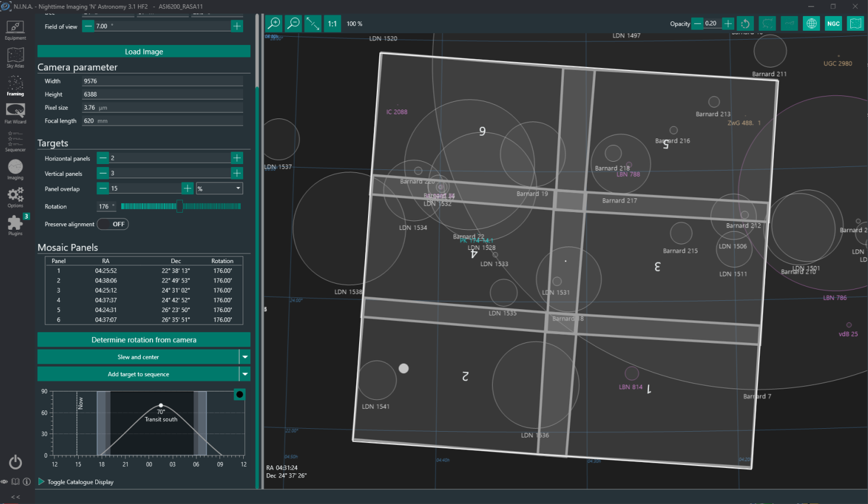Increase Panel overlap value
This screenshot has height=504, width=868.
pyautogui.click(x=187, y=188)
